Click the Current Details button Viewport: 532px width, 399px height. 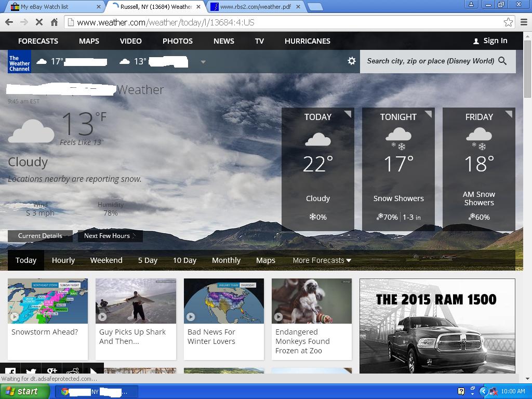40,236
